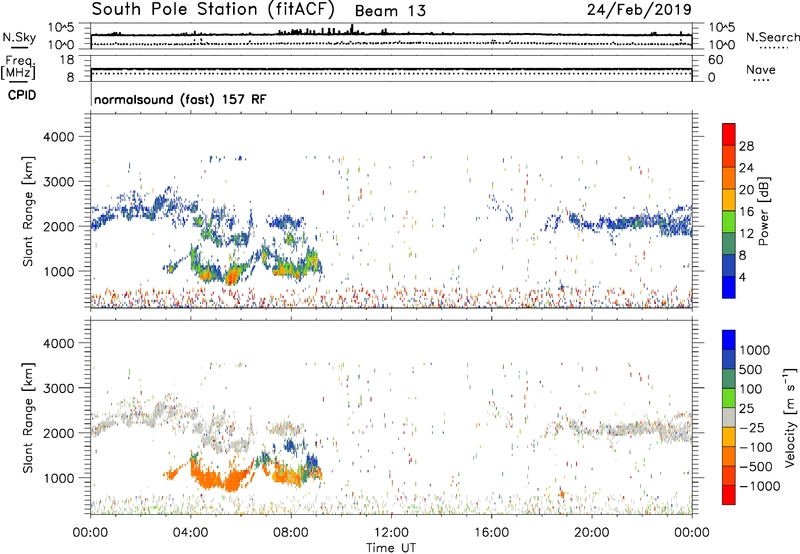This screenshot has width=800, height=554.
Task: Click the "Power [dB]" colorbar title
Action: click(x=764, y=211)
